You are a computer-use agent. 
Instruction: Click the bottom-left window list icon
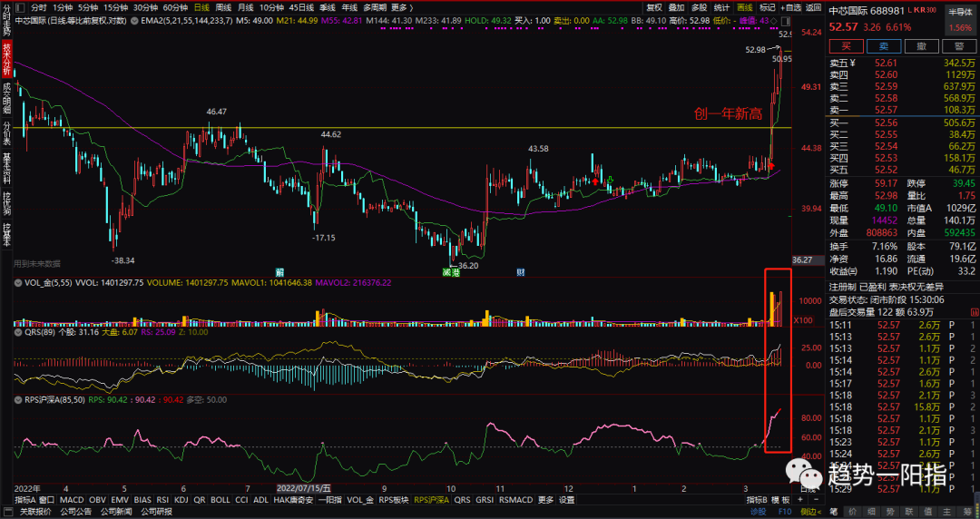point(7,512)
